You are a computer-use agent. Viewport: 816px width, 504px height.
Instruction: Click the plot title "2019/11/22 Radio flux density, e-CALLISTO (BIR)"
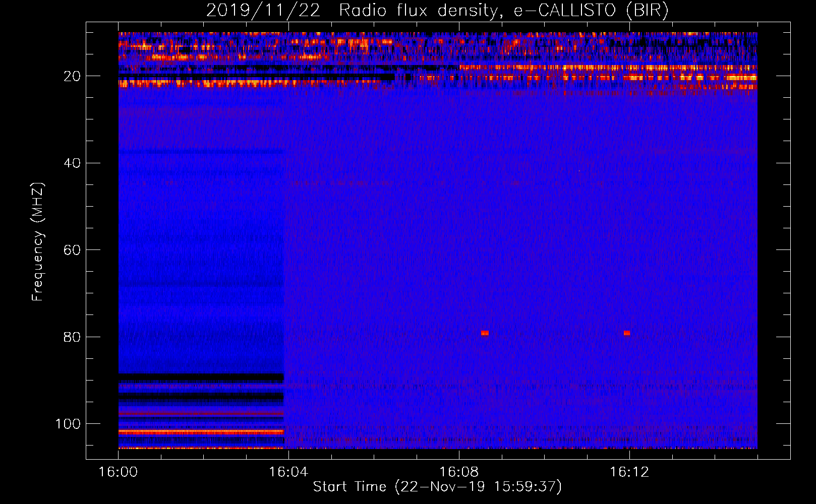pyautogui.click(x=437, y=11)
